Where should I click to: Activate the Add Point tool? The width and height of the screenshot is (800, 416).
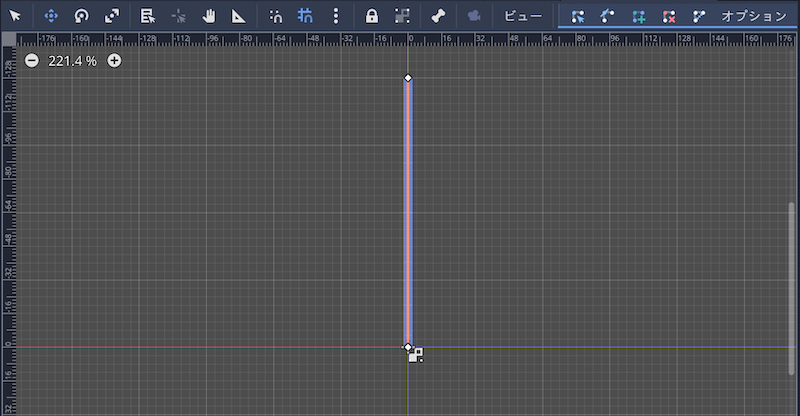click(x=638, y=17)
